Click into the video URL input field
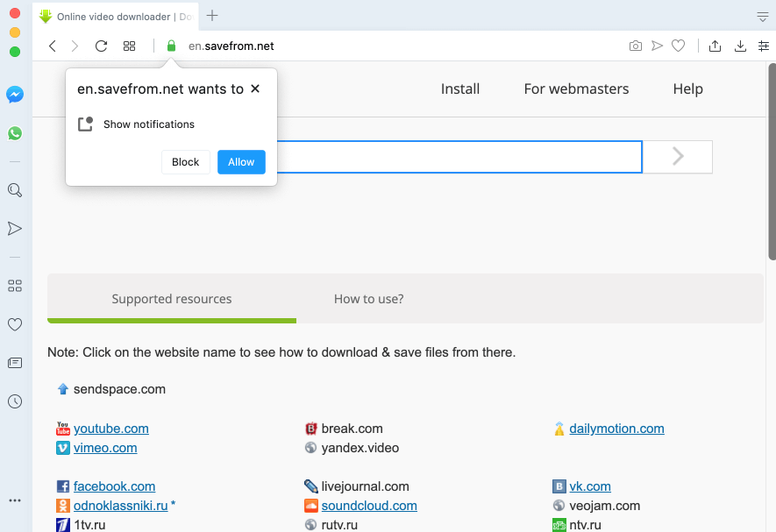776x532 pixels. click(x=459, y=157)
